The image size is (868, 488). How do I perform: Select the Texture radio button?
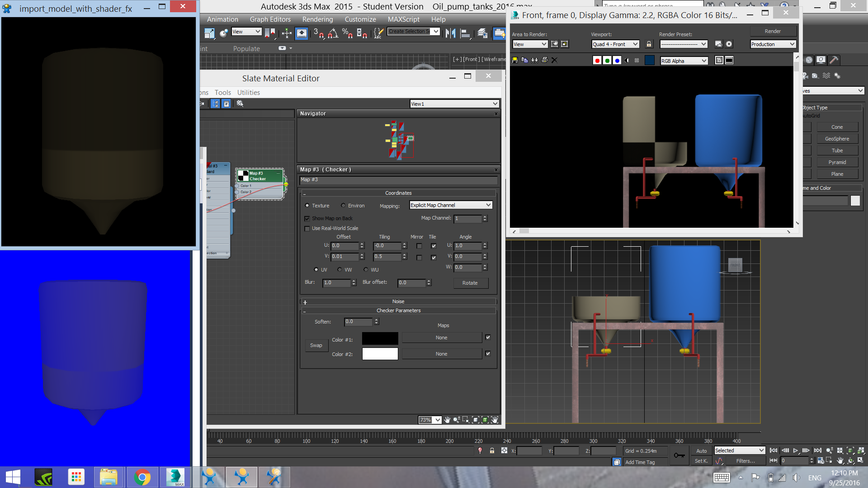click(307, 206)
